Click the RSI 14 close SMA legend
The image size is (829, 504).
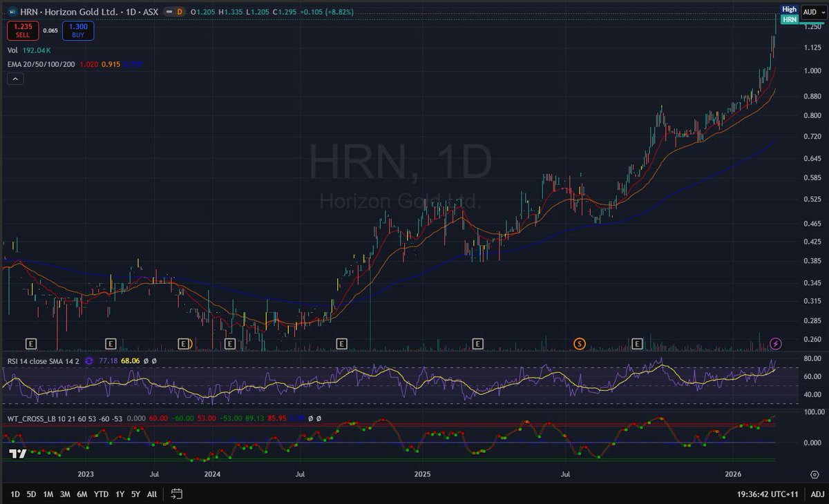click(x=44, y=360)
